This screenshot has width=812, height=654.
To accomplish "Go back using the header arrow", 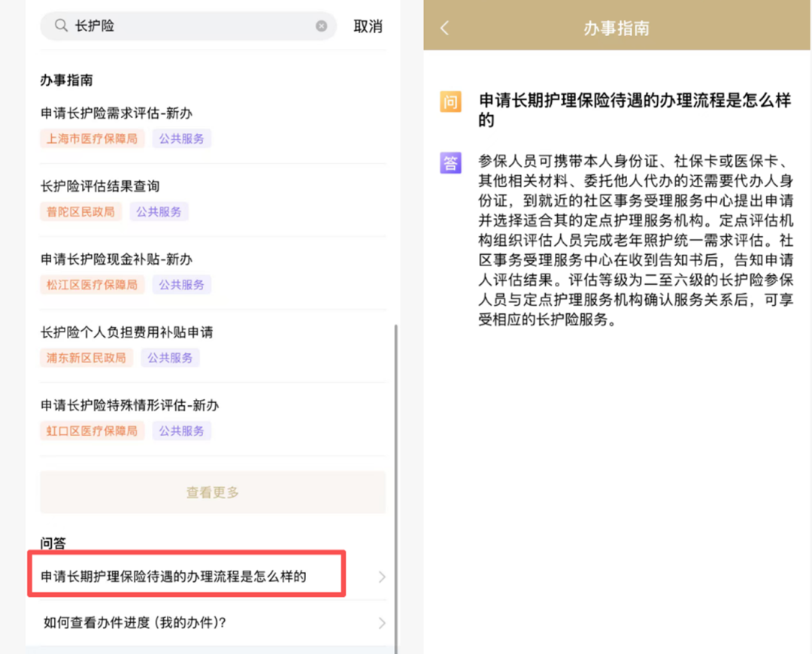I will tap(444, 29).
